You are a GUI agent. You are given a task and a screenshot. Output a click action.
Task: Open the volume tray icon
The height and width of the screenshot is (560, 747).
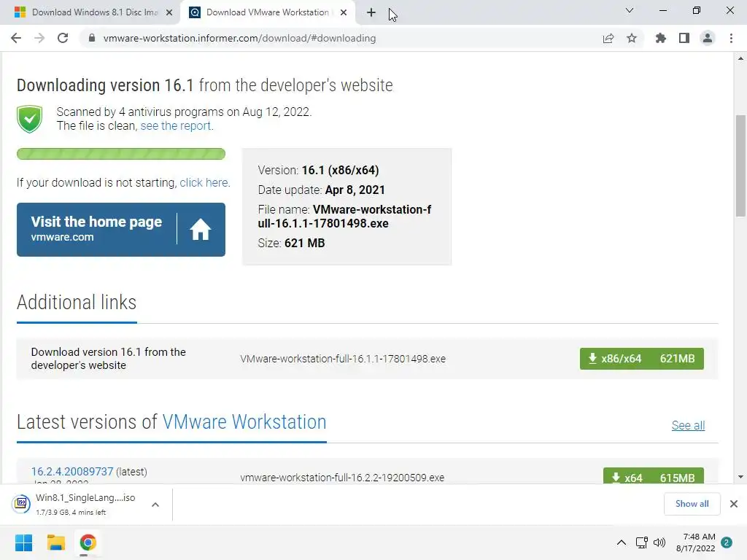pyautogui.click(x=659, y=542)
